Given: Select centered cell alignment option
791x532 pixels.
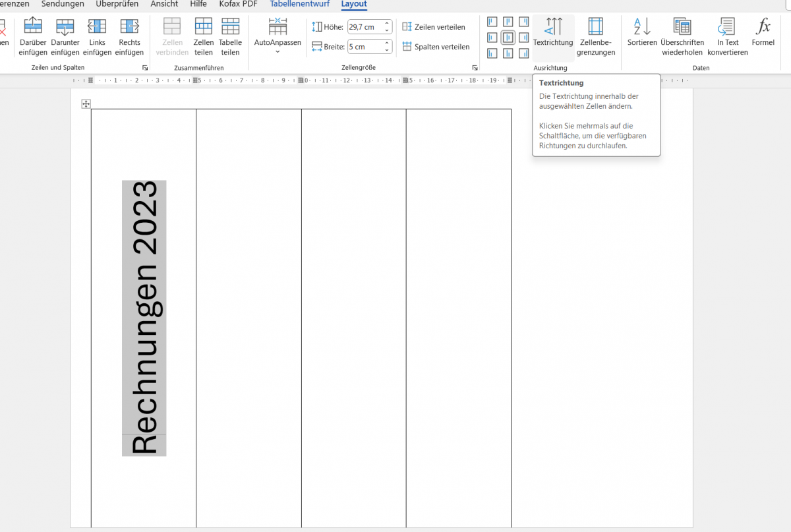Looking at the screenshot, I should coord(508,38).
